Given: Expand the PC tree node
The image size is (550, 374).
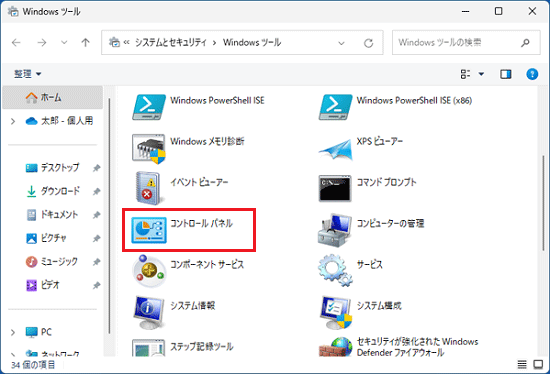Looking at the screenshot, I should 13,332.
